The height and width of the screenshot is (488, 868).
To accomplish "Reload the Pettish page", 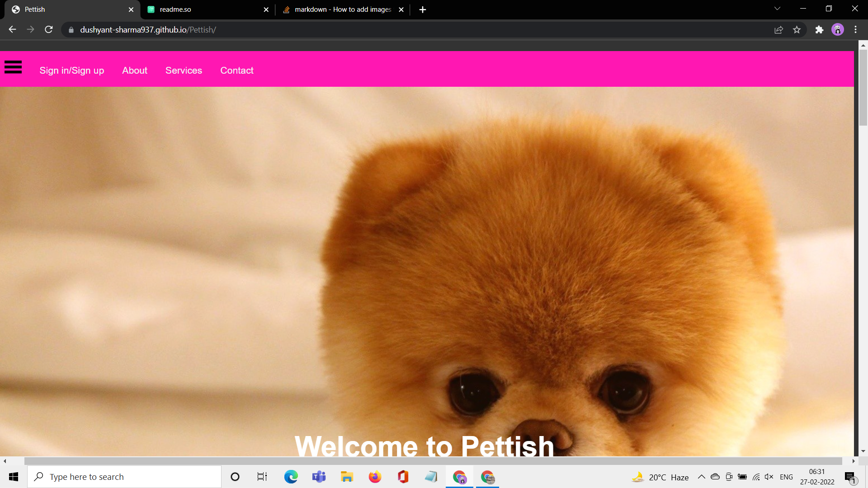I will coord(48,29).
